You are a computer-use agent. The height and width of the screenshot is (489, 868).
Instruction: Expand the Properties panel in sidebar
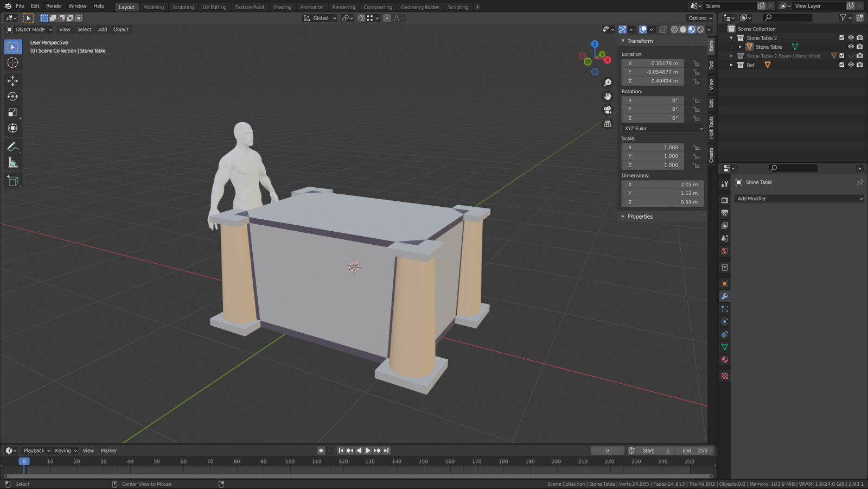pyautogui.click(x=623, y=217)
